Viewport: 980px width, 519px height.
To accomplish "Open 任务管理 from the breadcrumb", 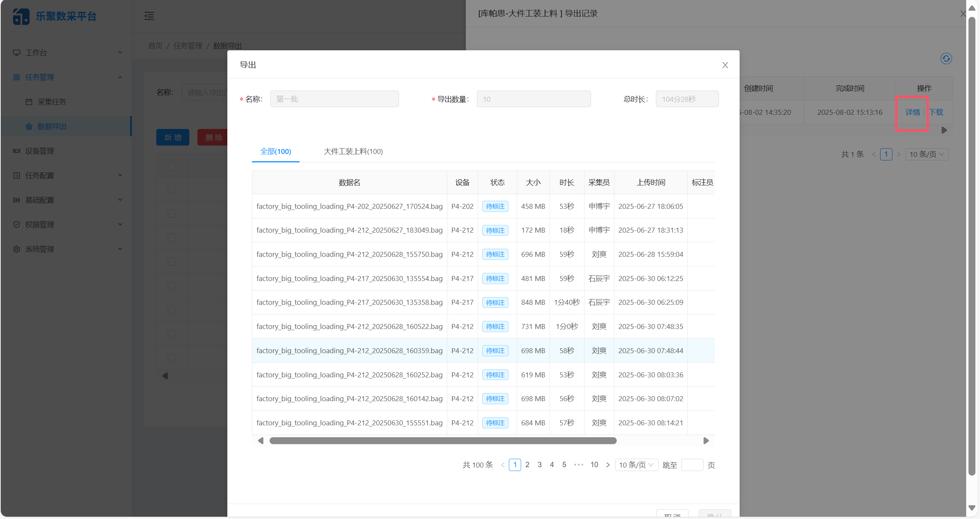I will click(x=188, y=45).
